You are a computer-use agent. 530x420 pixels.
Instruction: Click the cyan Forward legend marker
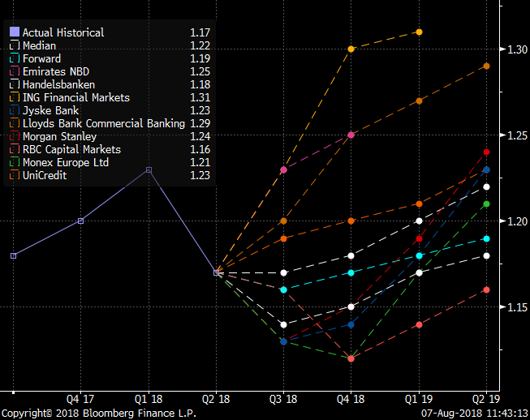click(15, 58)
